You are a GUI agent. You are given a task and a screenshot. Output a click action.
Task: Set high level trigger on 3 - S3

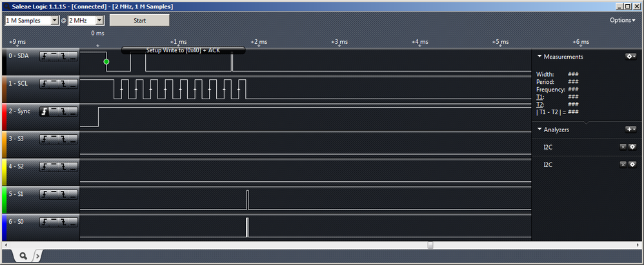(x=54, y=139)
